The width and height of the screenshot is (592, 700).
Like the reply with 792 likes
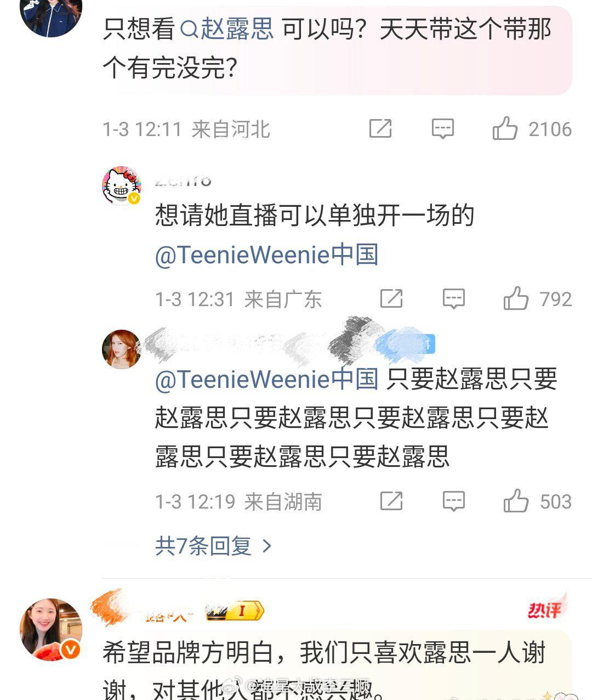point(516,299)
